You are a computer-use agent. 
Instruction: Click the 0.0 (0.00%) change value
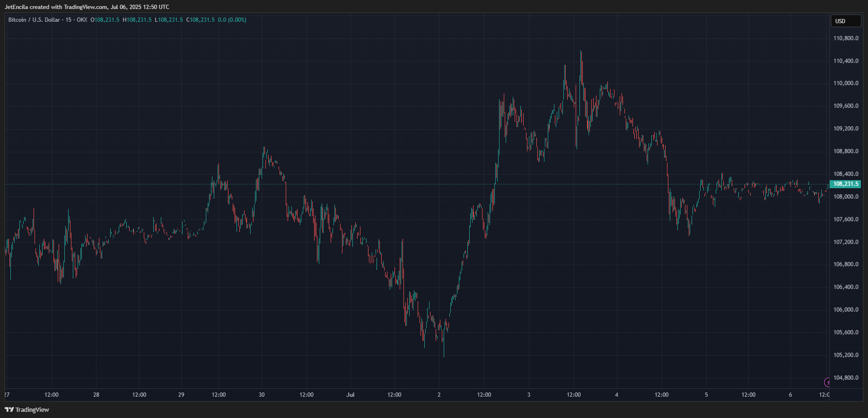click(232, 20)
